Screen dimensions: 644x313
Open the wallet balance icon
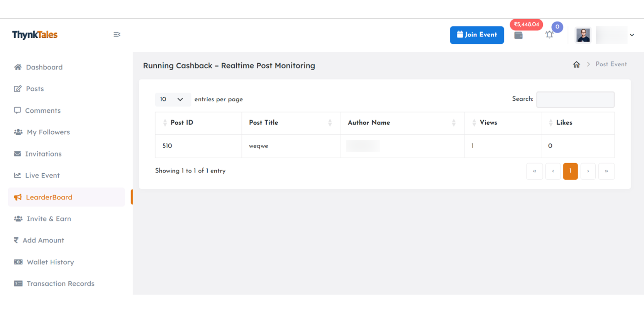point(518,35)
